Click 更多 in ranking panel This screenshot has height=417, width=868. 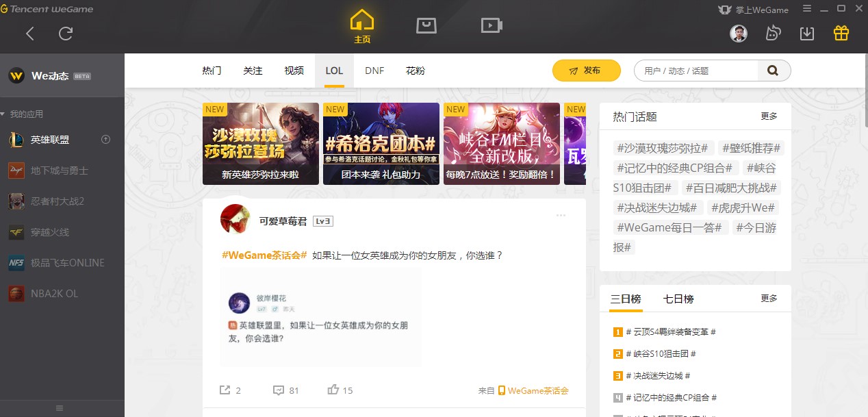(x=769, y=299)
